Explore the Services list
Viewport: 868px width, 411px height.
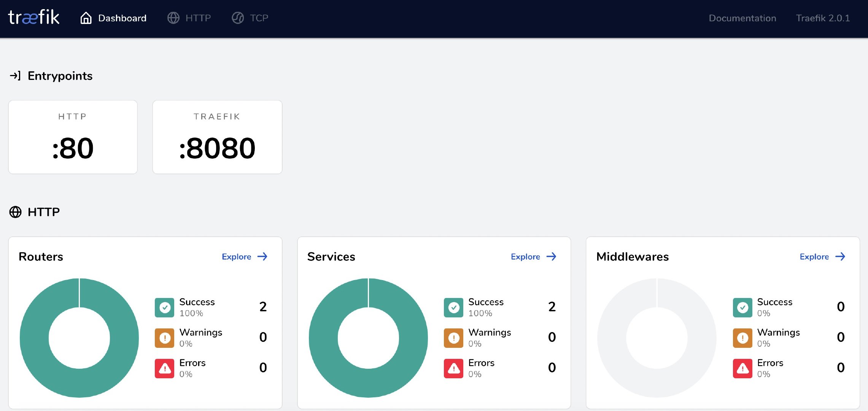coord(525,257)
